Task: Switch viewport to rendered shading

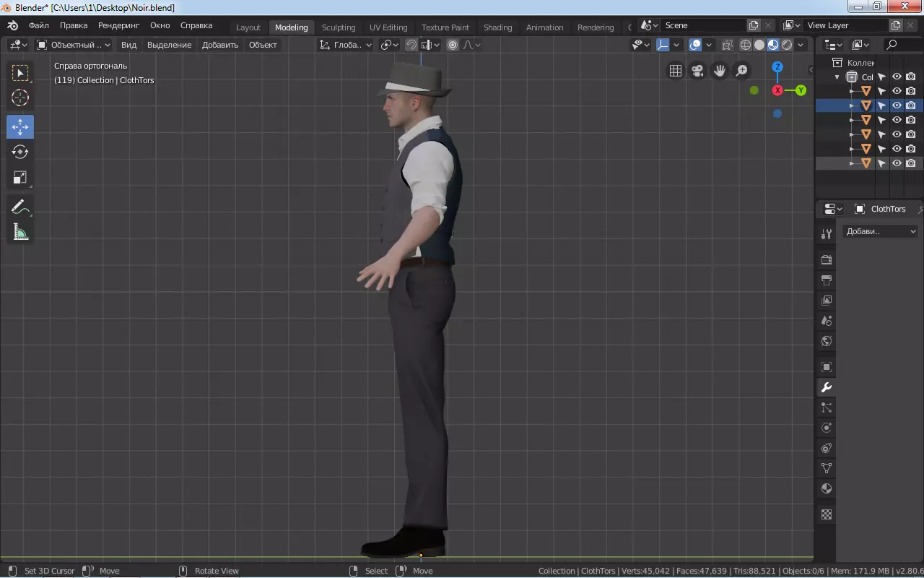Action: coord(787,45)
